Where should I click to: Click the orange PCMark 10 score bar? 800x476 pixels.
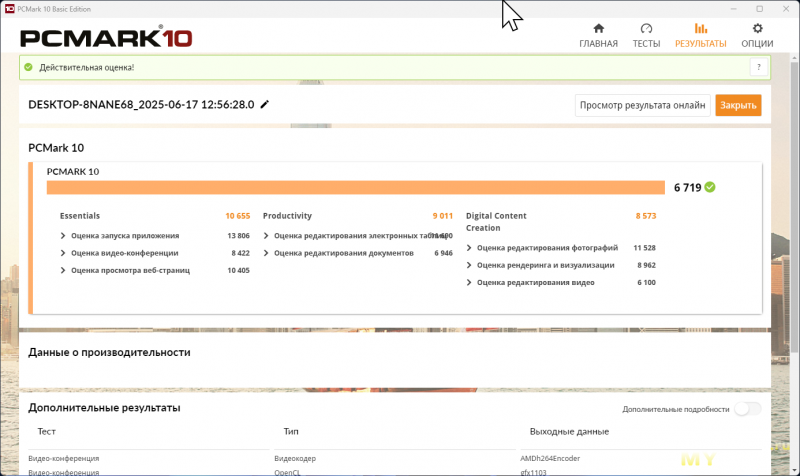(356, 187)
